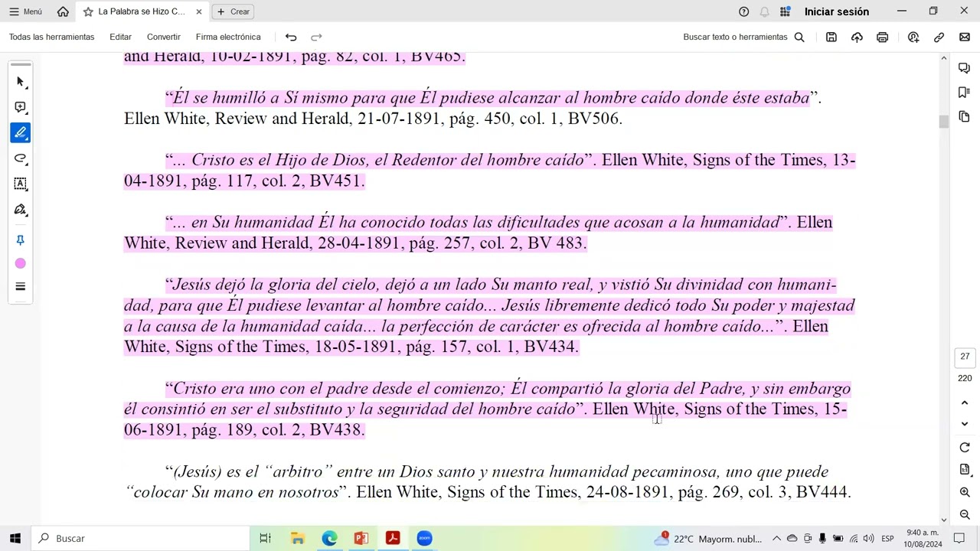The image size is (980, 551).
Task: Click the scrollbar up arrow
Action: 943,58
